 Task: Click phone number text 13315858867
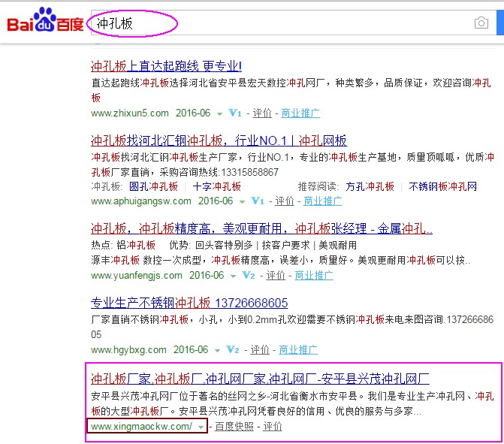250,172
